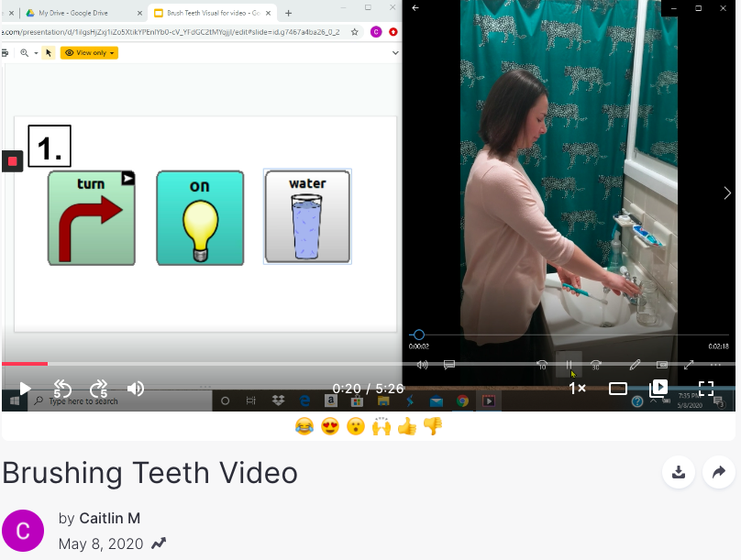Screen dimensions: 741x560
Task: Toggle theater mode view
Action: point(618,389)
